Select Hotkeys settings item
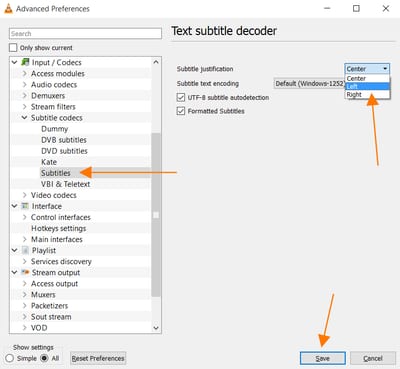The width and height of the screenshot is (400, 369). [59, 228]
